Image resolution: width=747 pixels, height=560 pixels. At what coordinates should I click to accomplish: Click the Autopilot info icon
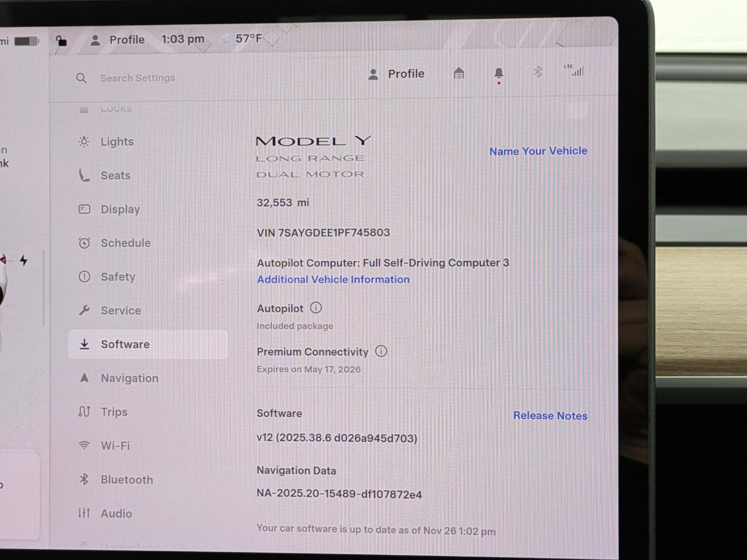[x=316, y=308]
